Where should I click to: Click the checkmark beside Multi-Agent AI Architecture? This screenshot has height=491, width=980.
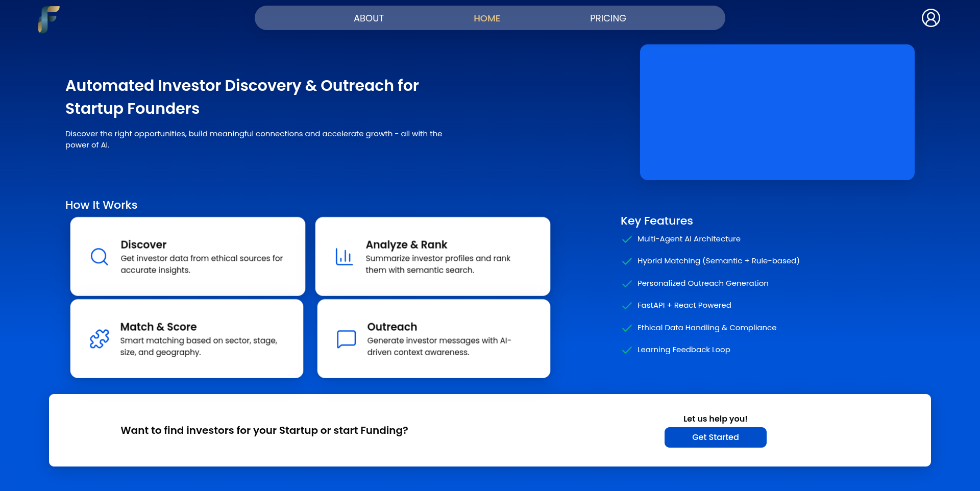[626, 239]
